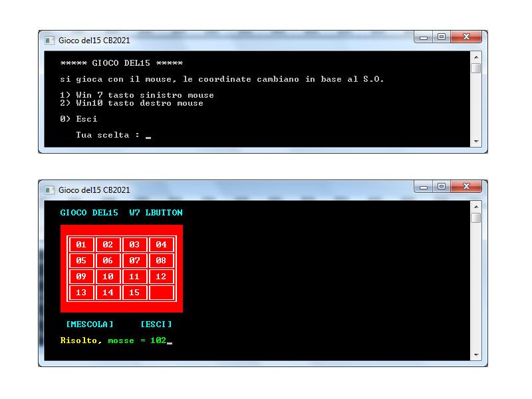Click tile 05 in the puzzle grid
532x399 pixels.
(x=81, y=261)
